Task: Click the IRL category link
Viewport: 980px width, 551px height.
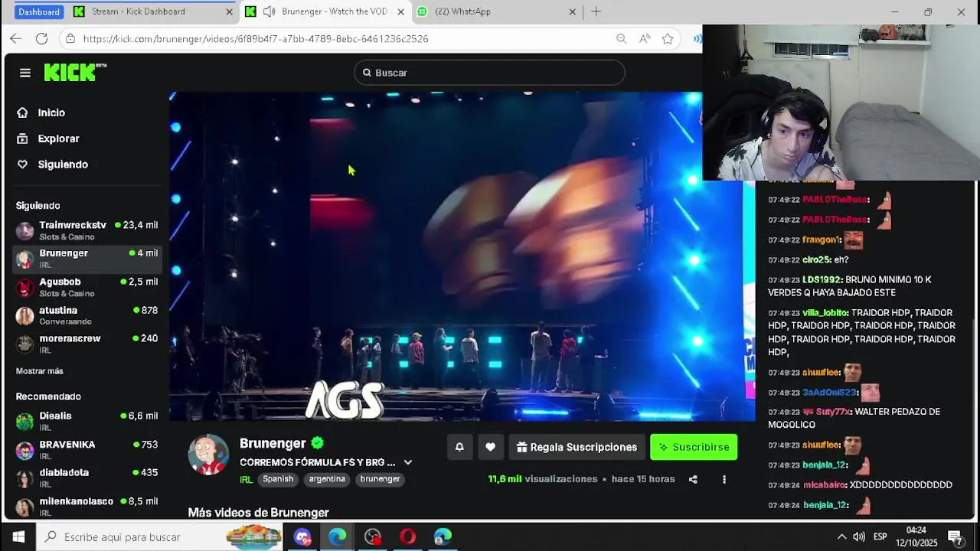Action: [246, 480]
